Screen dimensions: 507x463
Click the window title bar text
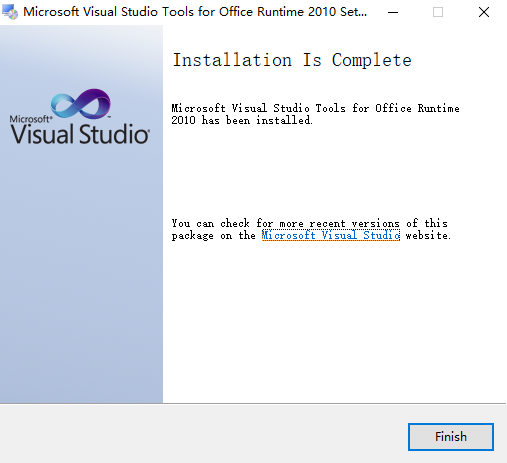(x=195, y=12)
